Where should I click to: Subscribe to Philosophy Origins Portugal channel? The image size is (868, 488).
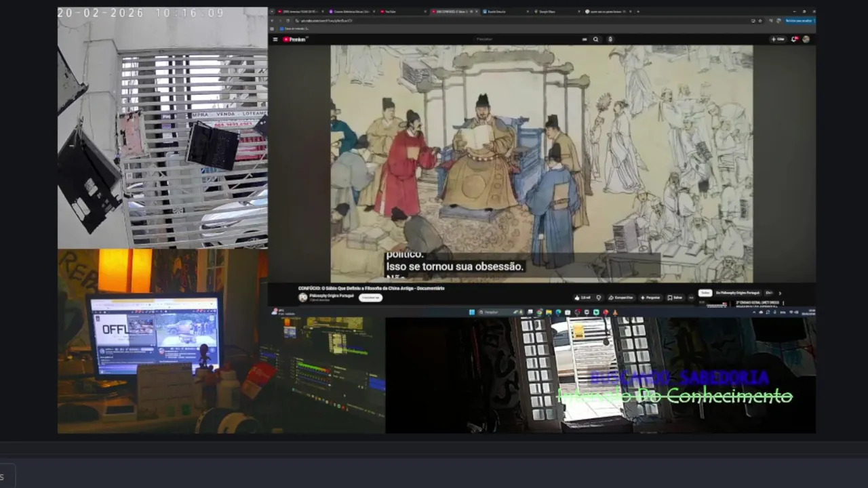coord(370,298)
